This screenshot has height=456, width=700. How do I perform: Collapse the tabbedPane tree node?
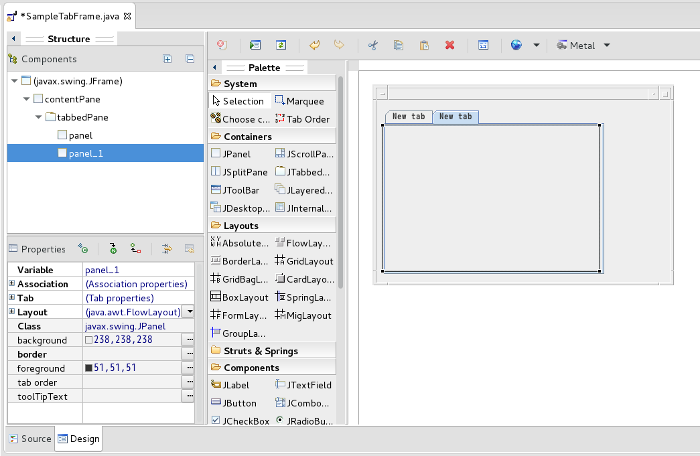[38, 117]
